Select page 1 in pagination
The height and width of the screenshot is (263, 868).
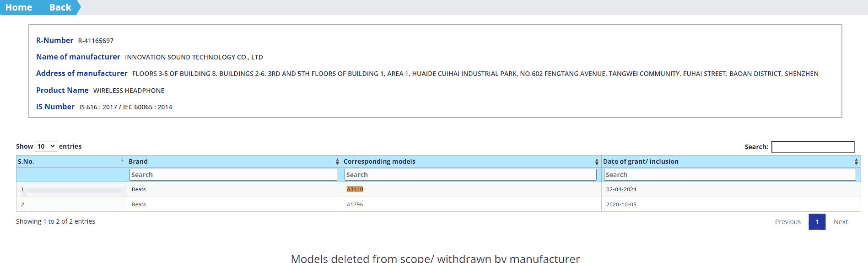817,222
